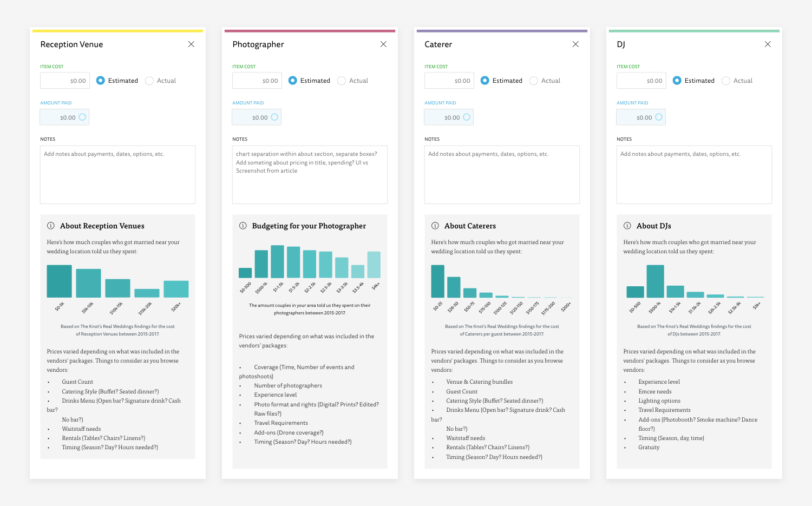Click the circle icon in DJ amount paid field

tap(659, 117)
